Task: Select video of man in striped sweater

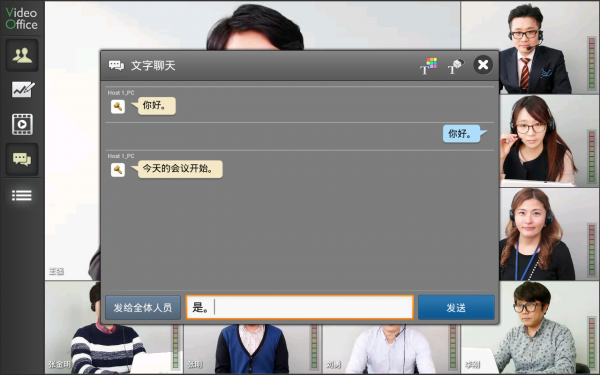Action: click(x=114, y=328)
